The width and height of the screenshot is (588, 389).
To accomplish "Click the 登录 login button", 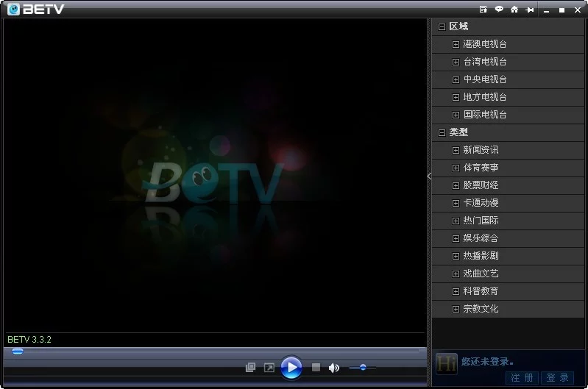I will [x=557, y=378].
